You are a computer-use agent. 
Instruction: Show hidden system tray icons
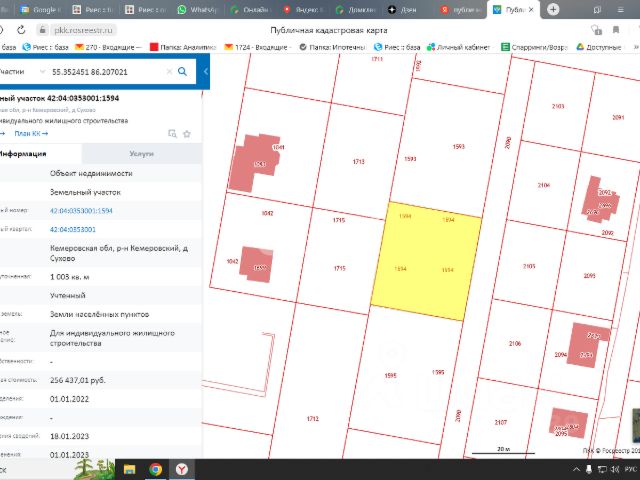(576, 470)
